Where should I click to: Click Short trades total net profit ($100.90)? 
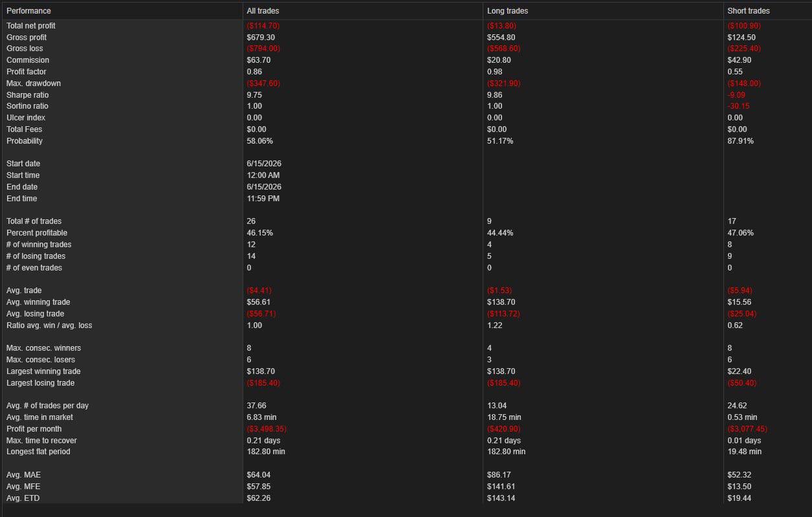[x=744, y=26]
